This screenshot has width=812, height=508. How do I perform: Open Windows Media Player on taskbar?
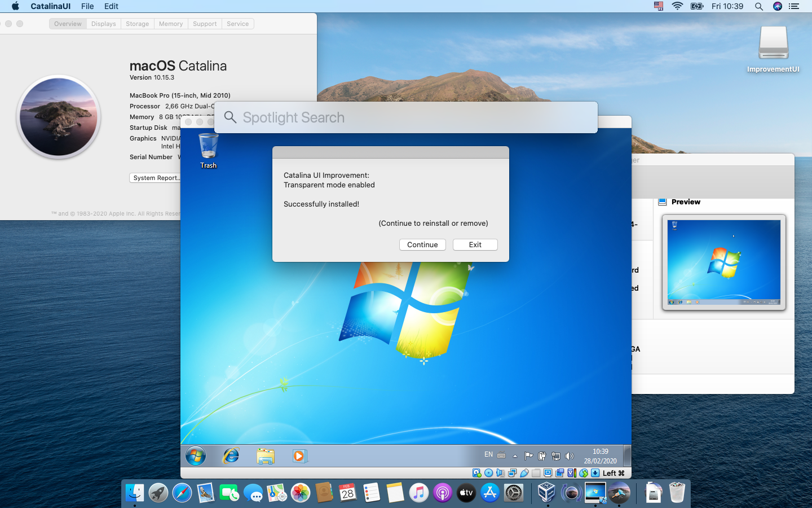(299, 456)
